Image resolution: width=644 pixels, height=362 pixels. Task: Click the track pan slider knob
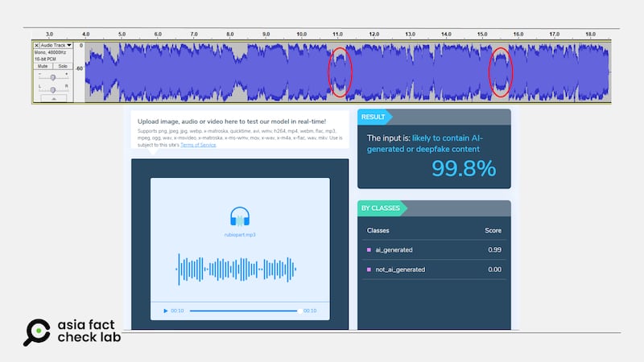coord(53,89)
